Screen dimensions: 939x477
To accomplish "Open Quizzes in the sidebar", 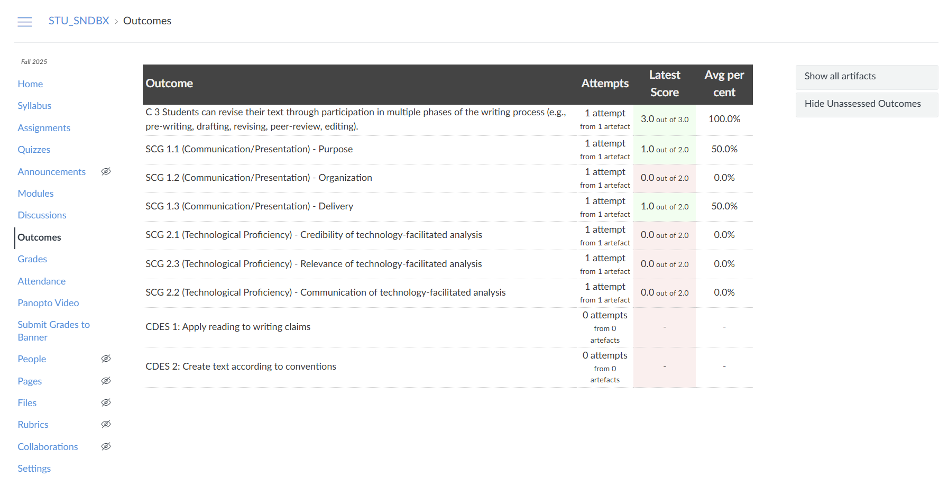I will tap(34, 150).
